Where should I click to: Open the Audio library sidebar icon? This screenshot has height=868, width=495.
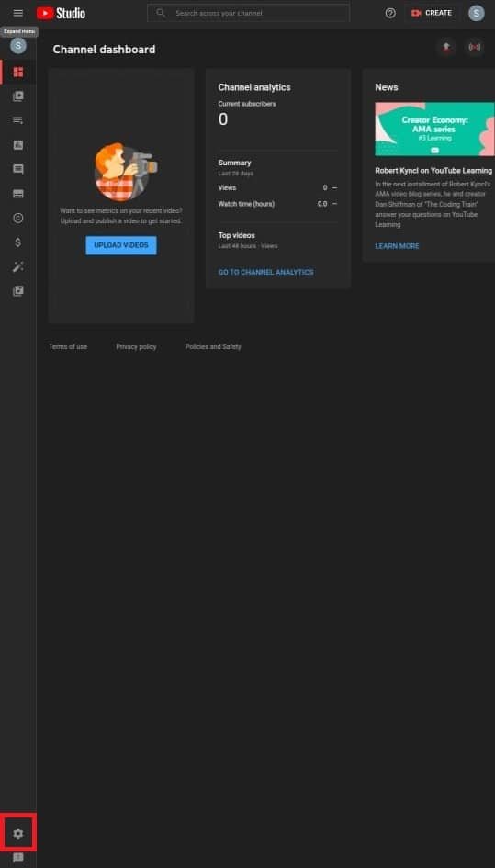tap(18, 291)
